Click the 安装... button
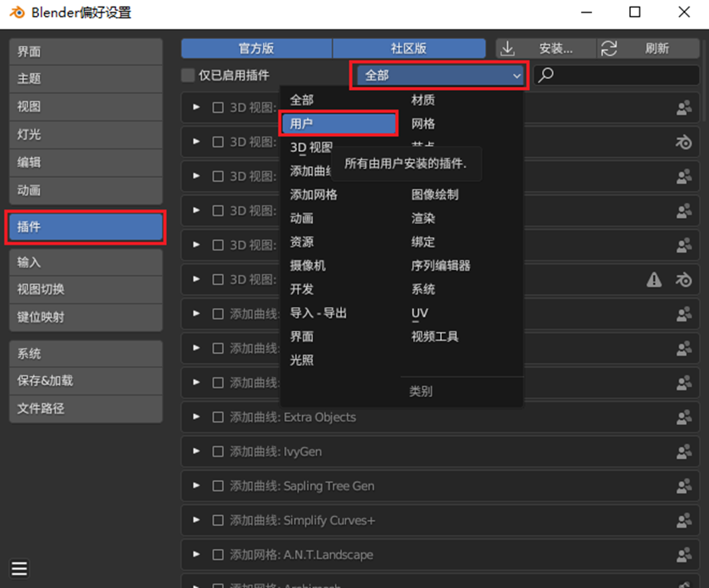Image resolution: width=709 pixels, height=588 pixels. [546, 48]
